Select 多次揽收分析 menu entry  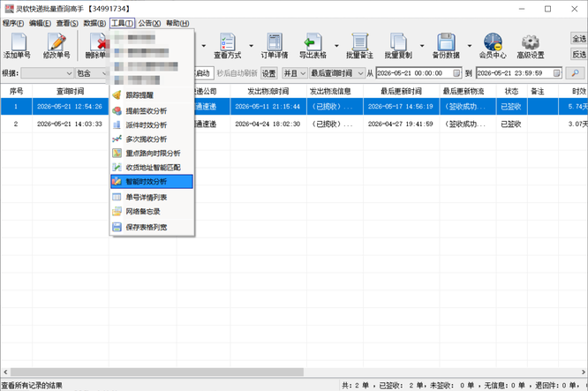[152, 139]
